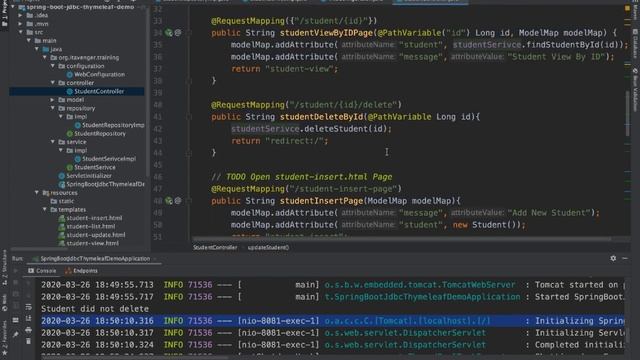640x360 pixels.
Task: Click the web mapping gutter icon on line 48
Action: (x=169, y=200)
